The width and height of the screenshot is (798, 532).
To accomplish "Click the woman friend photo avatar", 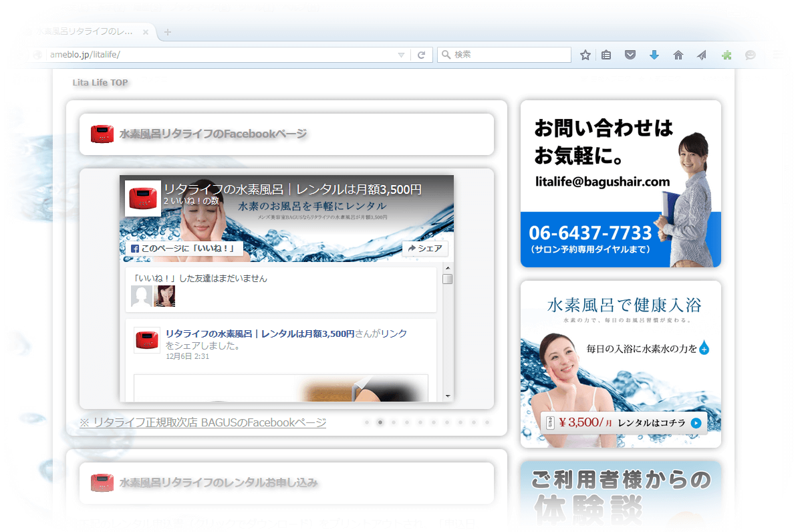I will [x=164, y=296].
